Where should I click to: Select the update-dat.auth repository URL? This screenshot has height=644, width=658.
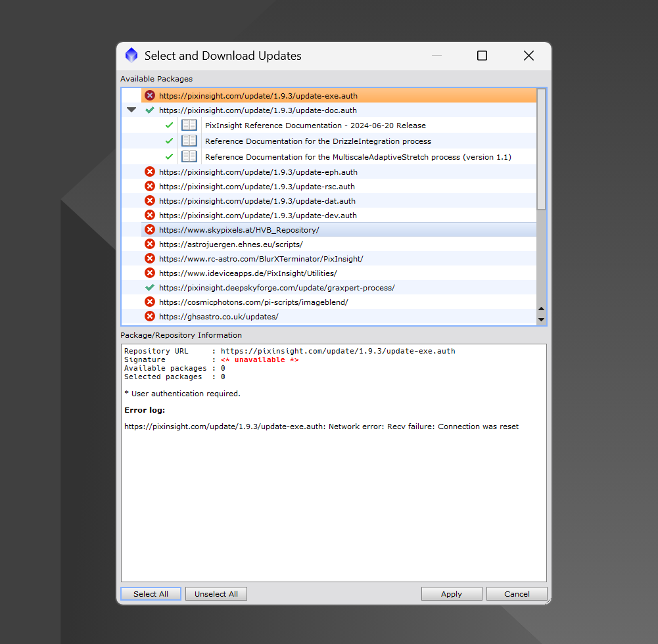[257, 201]
